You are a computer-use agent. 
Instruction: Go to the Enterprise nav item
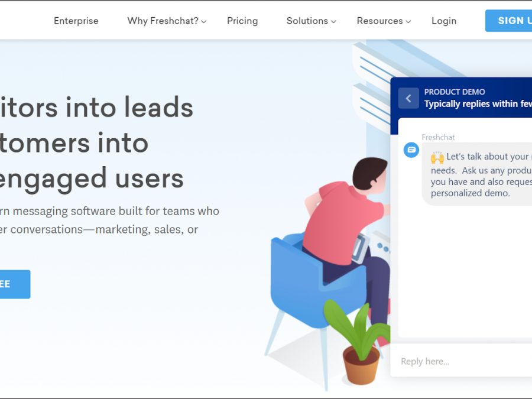coord(76,21)
